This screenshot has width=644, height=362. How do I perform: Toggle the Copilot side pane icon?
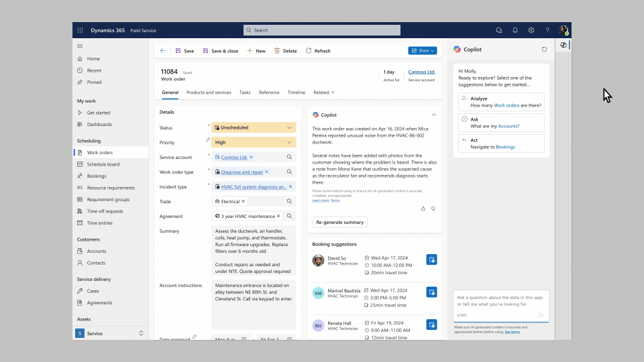(563, 45)
